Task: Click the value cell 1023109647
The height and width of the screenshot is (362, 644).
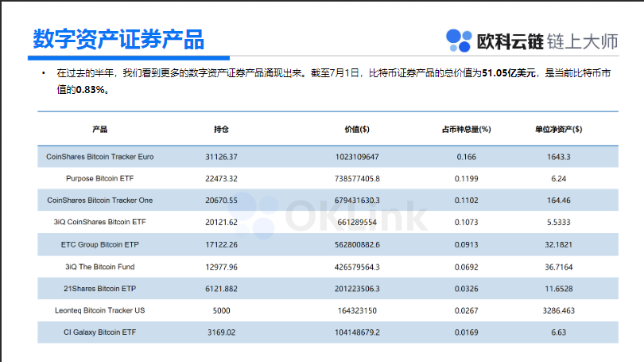Action: coord(357,157)
